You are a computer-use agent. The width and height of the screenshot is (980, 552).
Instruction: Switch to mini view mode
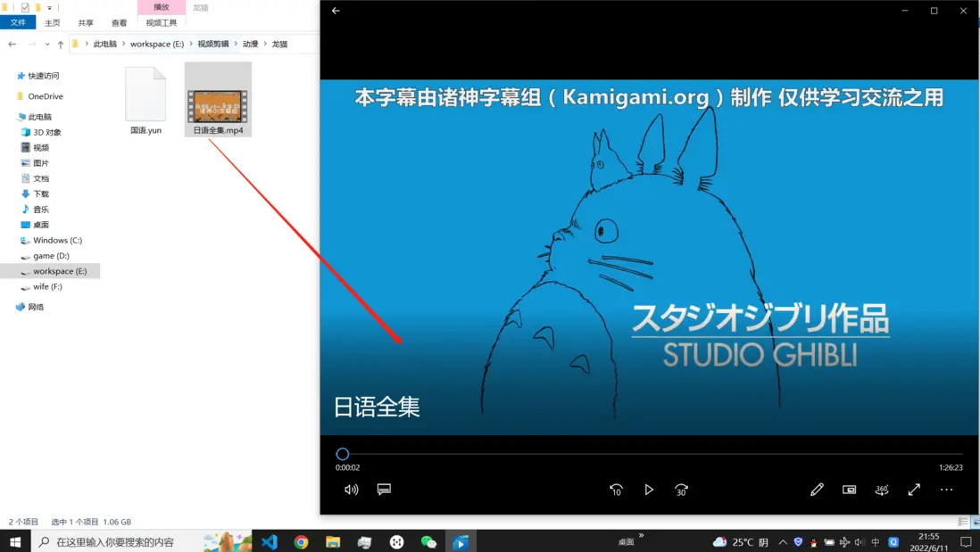click(849, 490)
